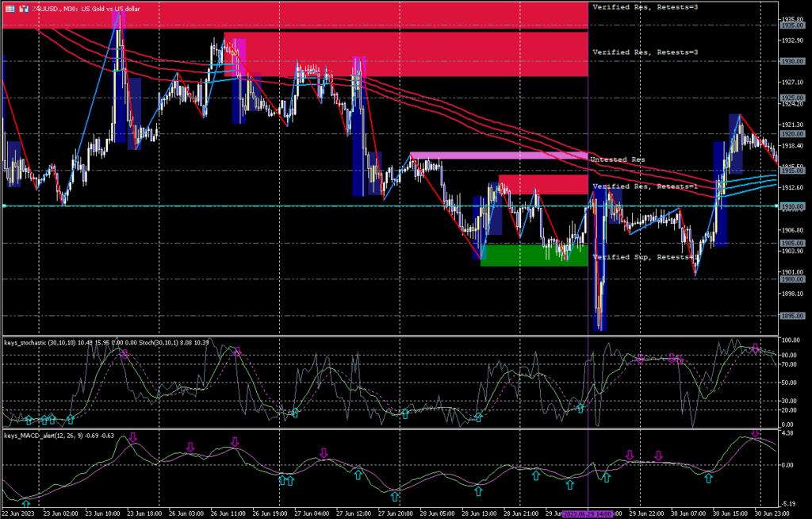Click the 'Verified Res, Retests=1' label

(x=644, y=186)
